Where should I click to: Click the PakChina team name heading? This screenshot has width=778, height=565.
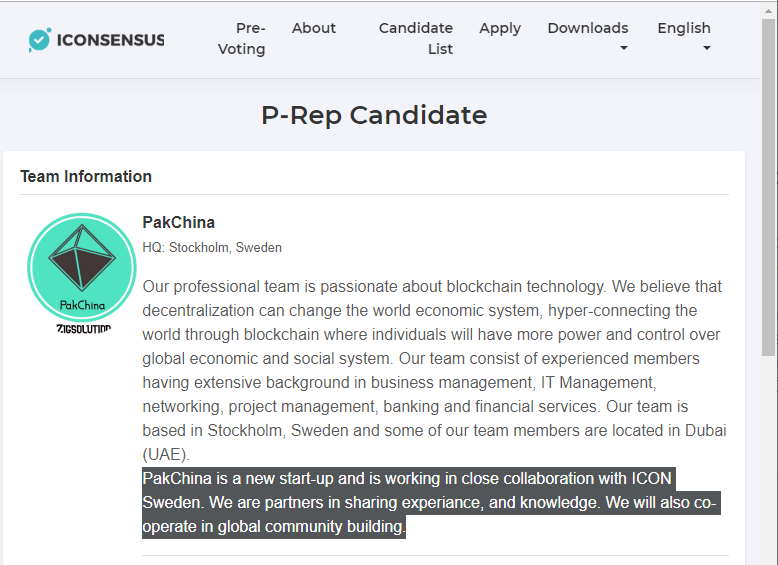179,222
